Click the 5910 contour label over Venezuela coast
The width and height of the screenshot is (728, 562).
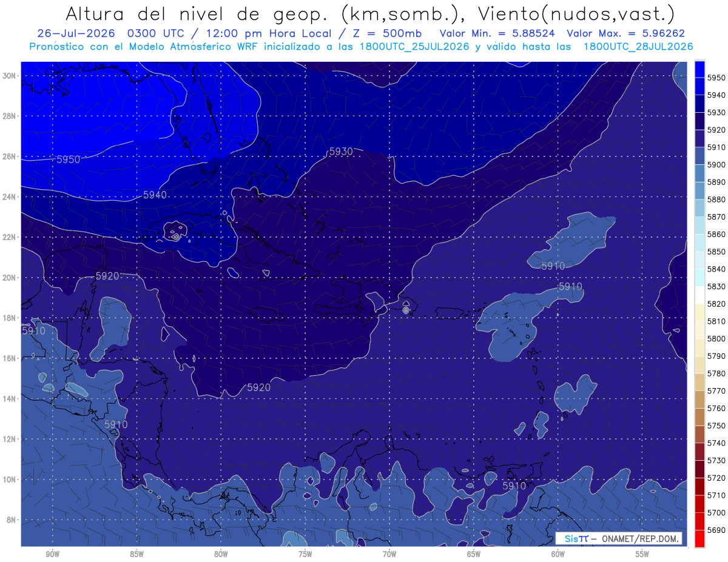click(514, 486)
